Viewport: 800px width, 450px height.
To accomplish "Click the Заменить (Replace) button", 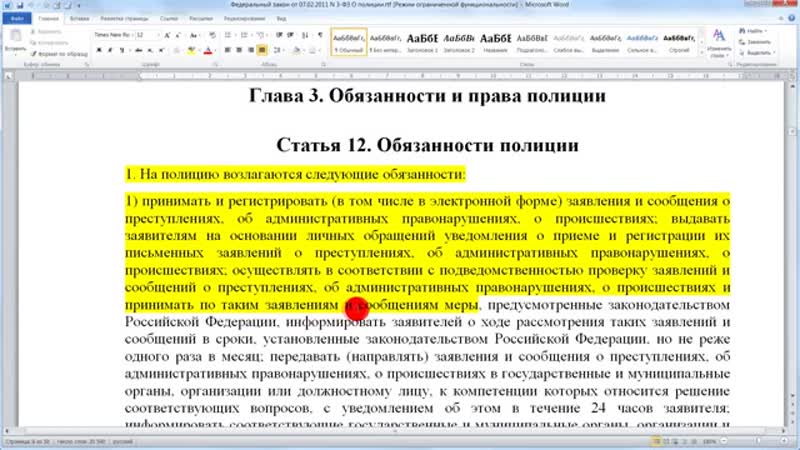I will coord(755,42).
